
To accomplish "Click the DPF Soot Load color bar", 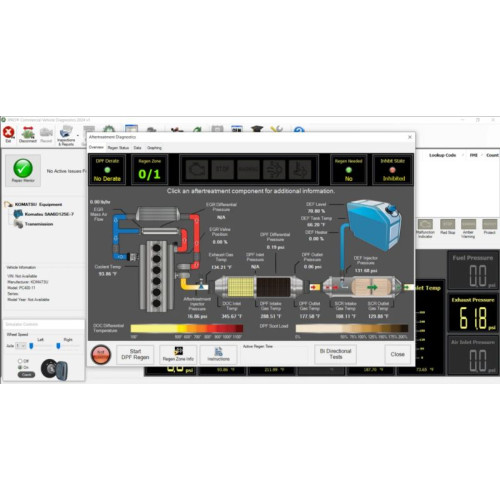I will 352,329.
